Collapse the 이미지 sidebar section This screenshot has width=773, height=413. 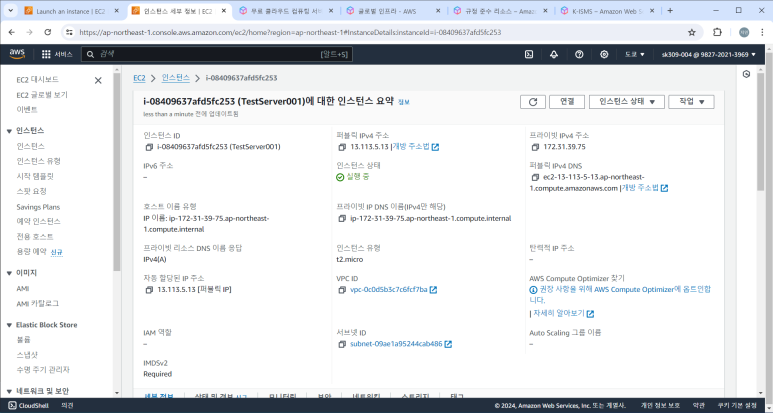(9, 273)
